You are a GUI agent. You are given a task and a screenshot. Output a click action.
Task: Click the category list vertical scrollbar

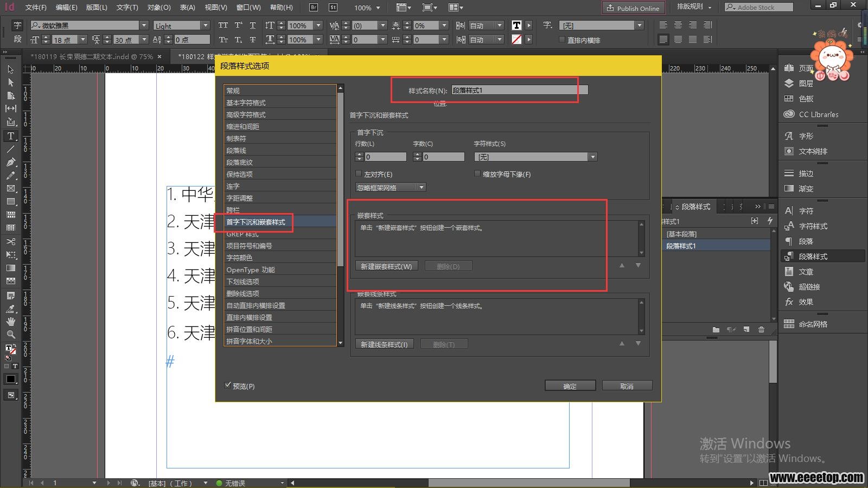pos(340,215)
